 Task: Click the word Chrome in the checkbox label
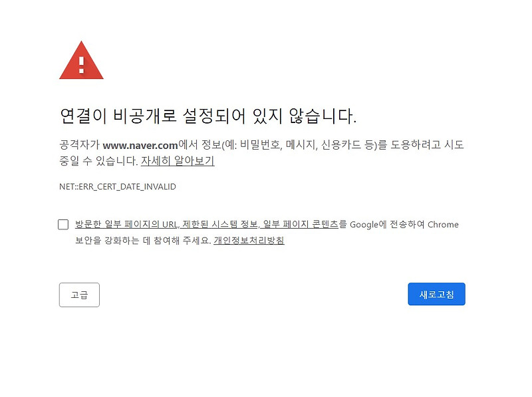443,224
